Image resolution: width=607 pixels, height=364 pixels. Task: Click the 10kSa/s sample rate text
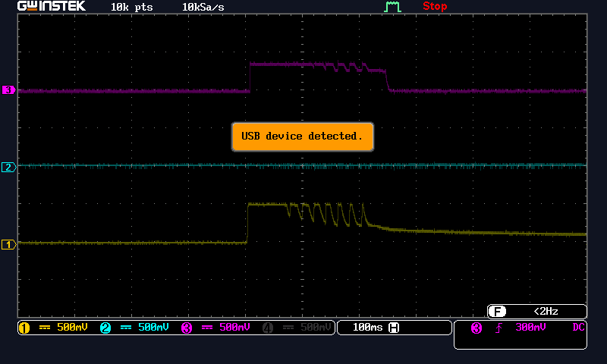coord(203,7)
